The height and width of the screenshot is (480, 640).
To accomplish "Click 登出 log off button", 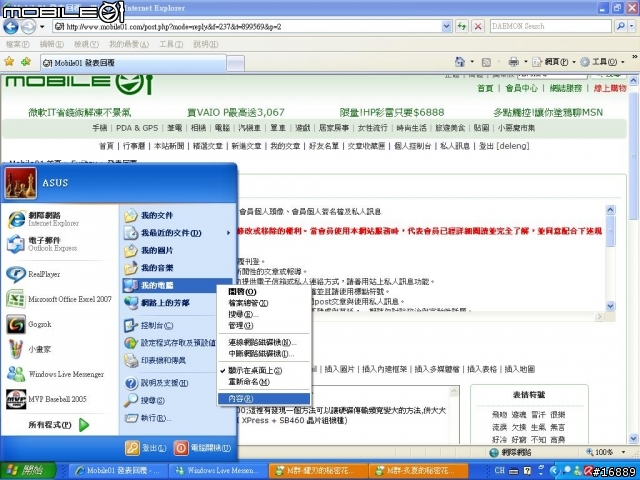I will tap(146, 448).
